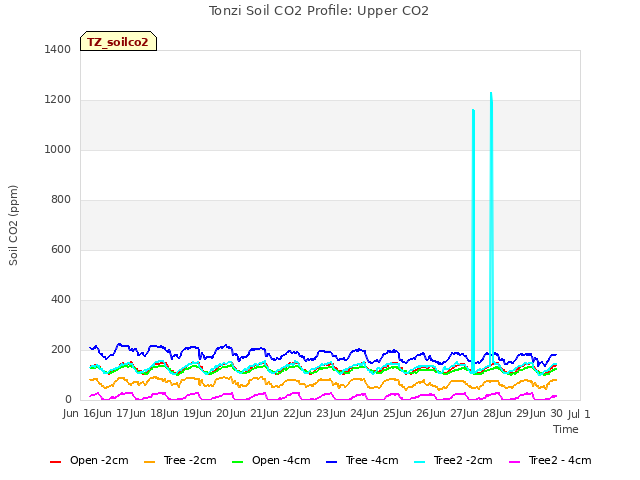Click the red Open -2cm legend swatch
The width and height of the screenshot is (640, 480).
[x=55, y=462]
